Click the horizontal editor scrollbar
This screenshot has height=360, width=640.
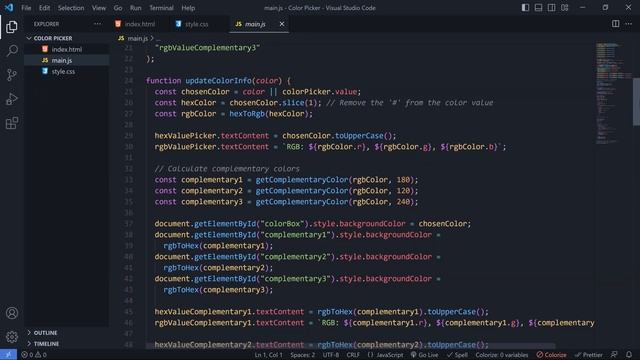click(x=350, y=345)
